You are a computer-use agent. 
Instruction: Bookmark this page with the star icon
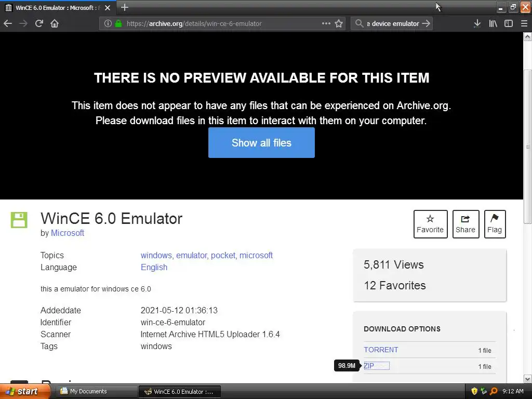(339, 23)
